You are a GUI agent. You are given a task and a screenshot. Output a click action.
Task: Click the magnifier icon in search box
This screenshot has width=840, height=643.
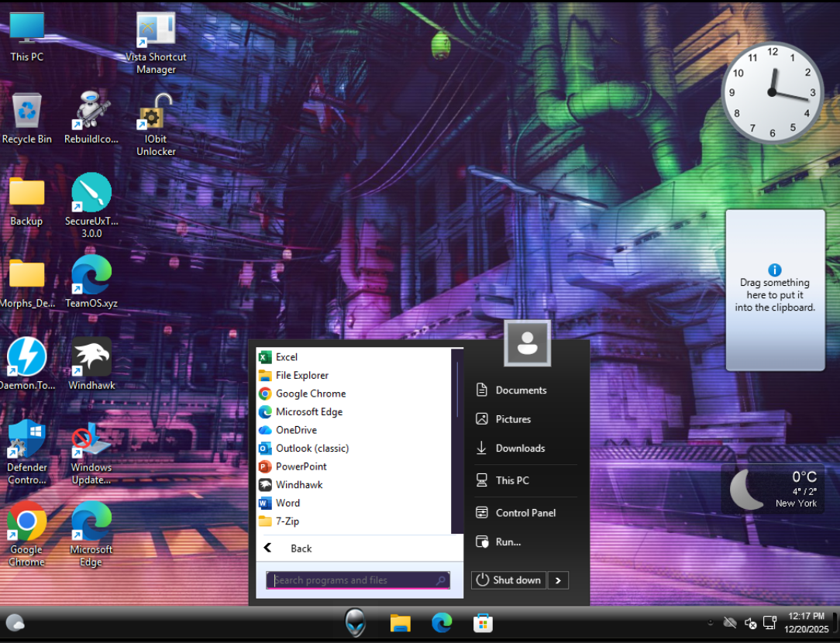pos(440,580)
